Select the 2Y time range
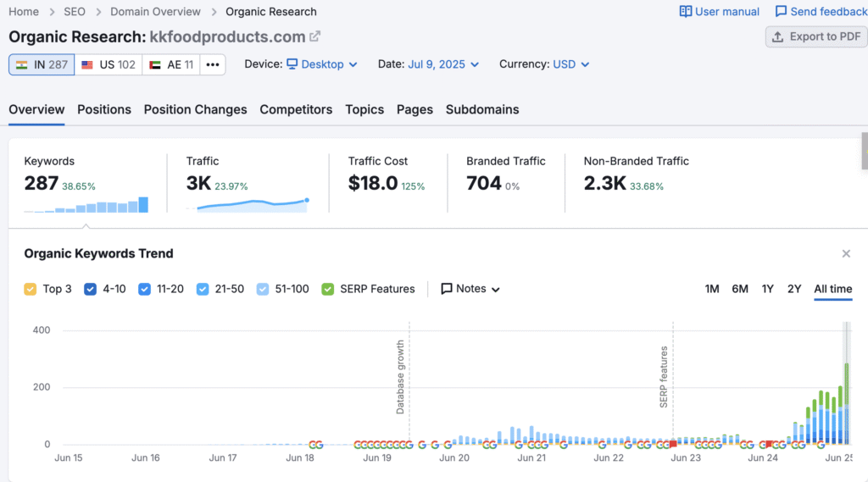 794,289
